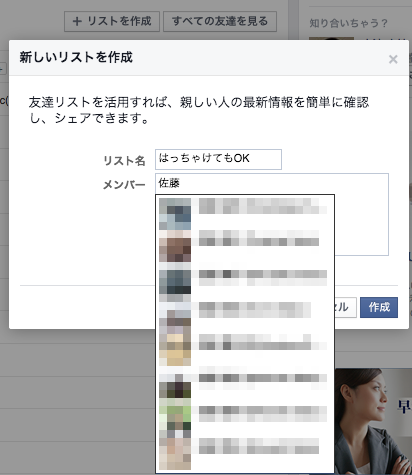Viewport: 412px width, 475px height.
Task: Select the fifth blurred friend suggestion
Action: coord(245,349)
